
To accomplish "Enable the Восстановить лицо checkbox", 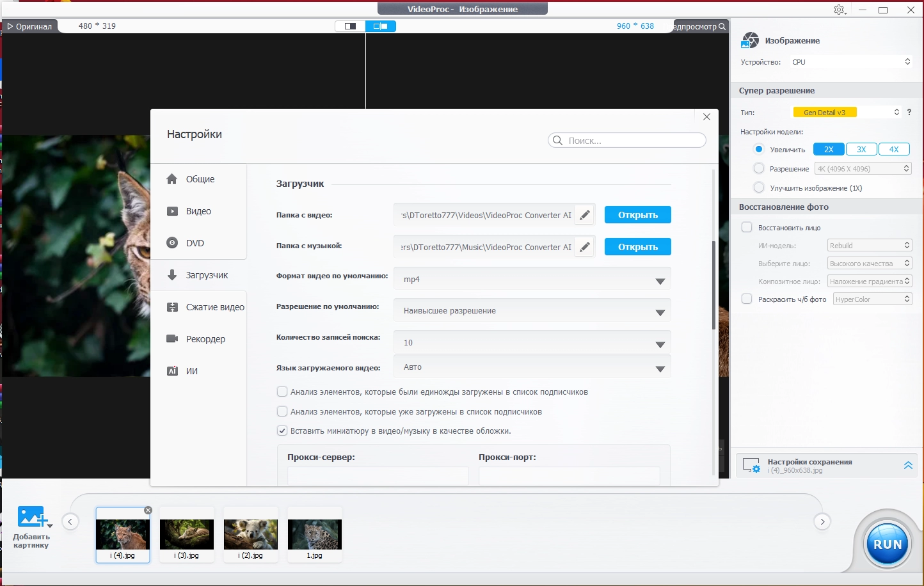I will 747,227.
